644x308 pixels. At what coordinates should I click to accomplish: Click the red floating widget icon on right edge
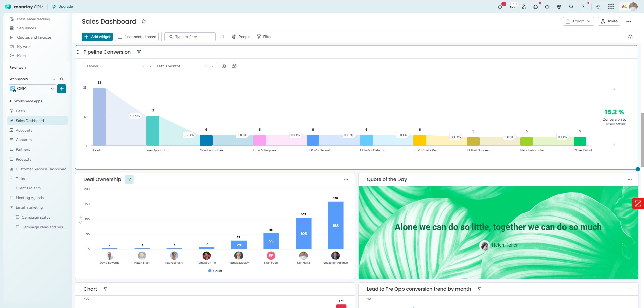coord(638,203)
